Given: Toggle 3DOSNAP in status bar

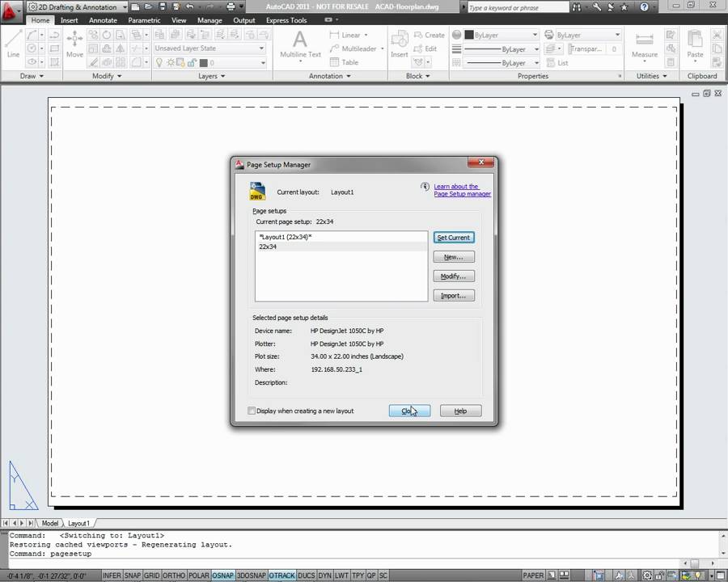Looking at the screenshot, I should point(252,576).
